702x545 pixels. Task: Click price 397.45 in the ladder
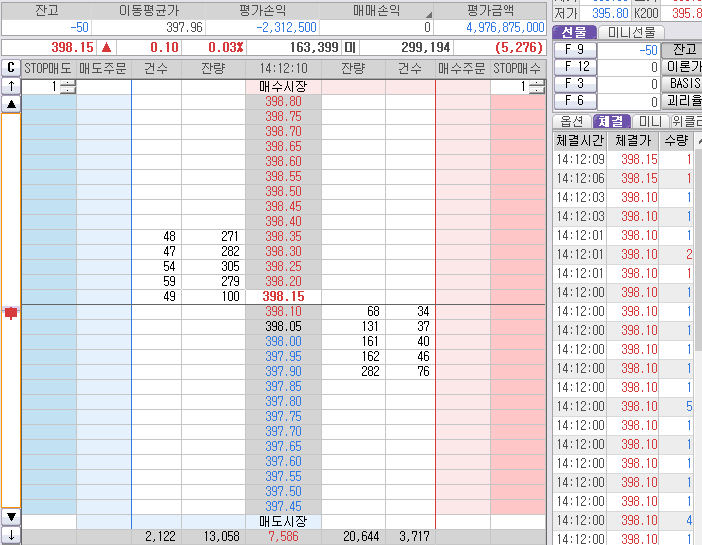coord(283,506)
